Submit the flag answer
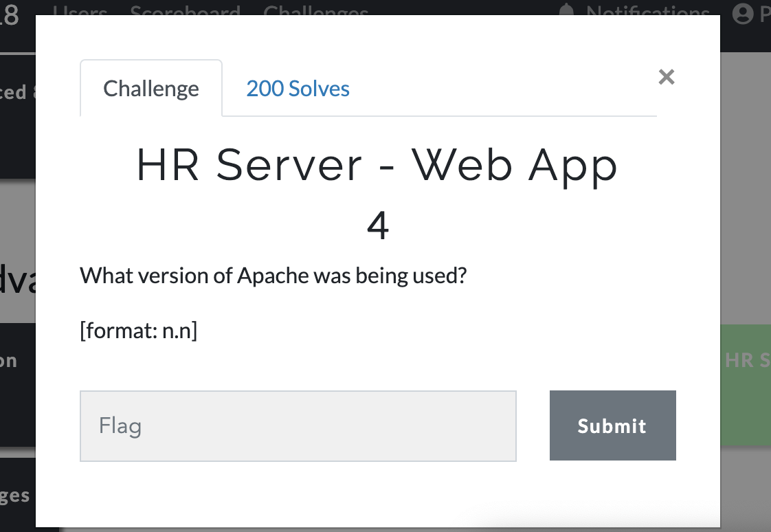The width and height of the screenshot is (771, 532). click(x=613, y=425)
